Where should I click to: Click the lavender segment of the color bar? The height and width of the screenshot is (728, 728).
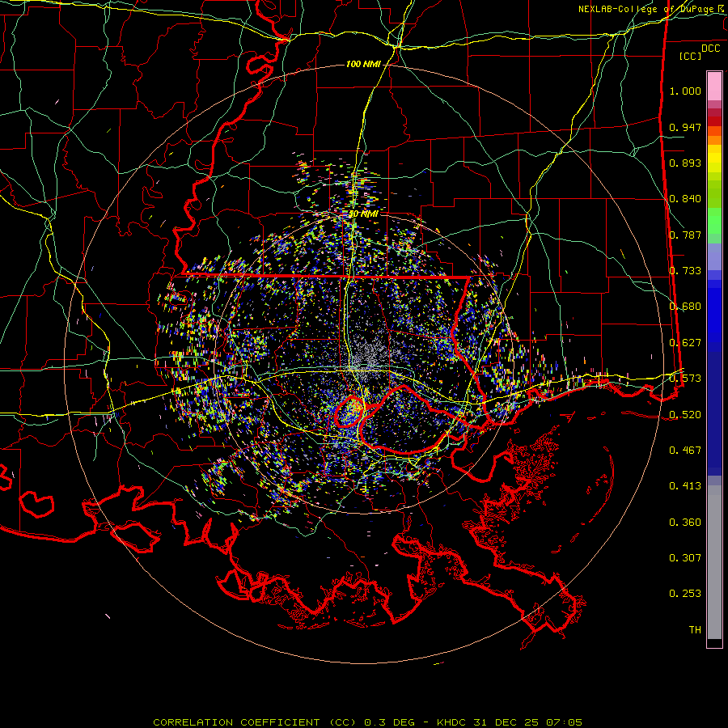714,256
